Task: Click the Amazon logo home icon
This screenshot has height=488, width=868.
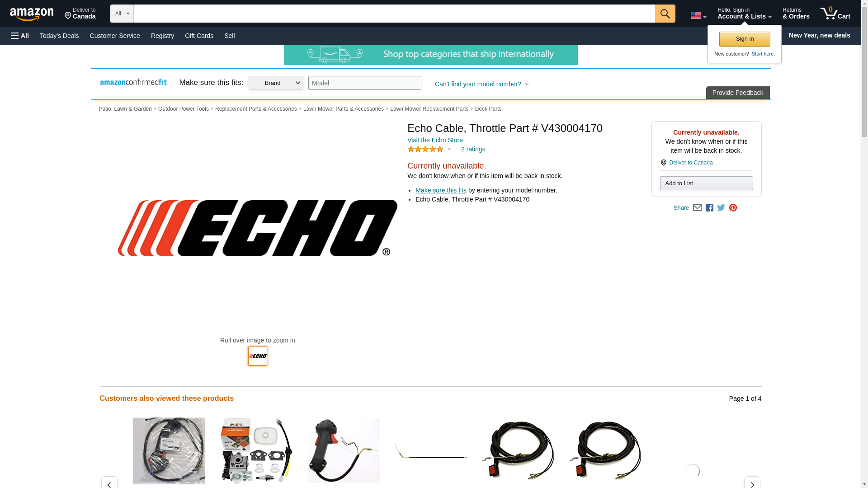Action: pos(32,14)
